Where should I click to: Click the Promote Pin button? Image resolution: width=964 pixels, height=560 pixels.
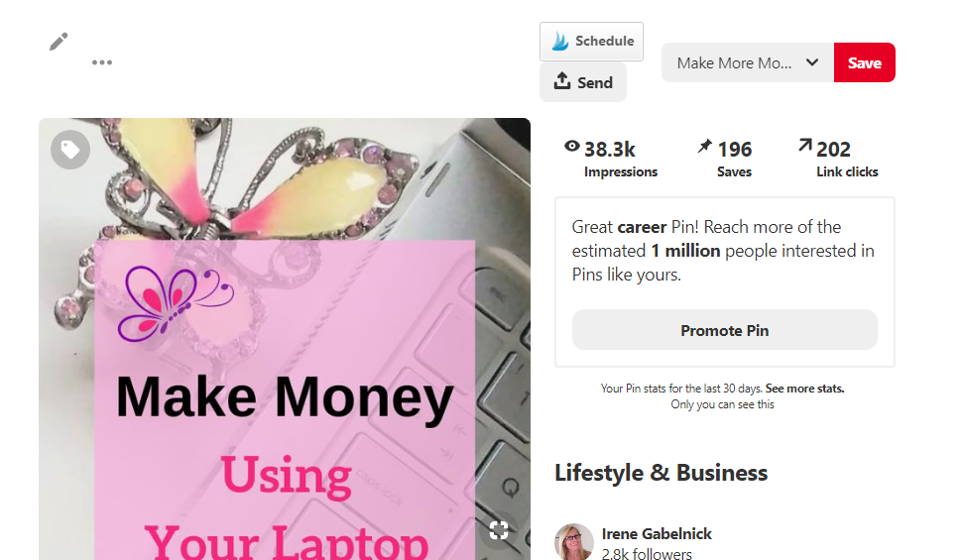pos(725,330)
